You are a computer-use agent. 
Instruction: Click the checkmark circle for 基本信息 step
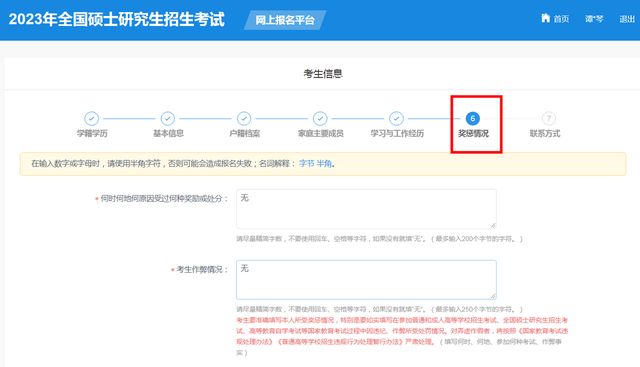pyautogui.click(x=168, y=118)
